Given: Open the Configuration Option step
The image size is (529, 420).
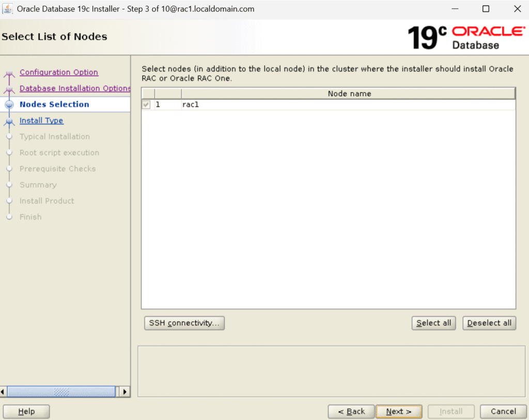Looking at the screenshot, I should tap(58, 72).
